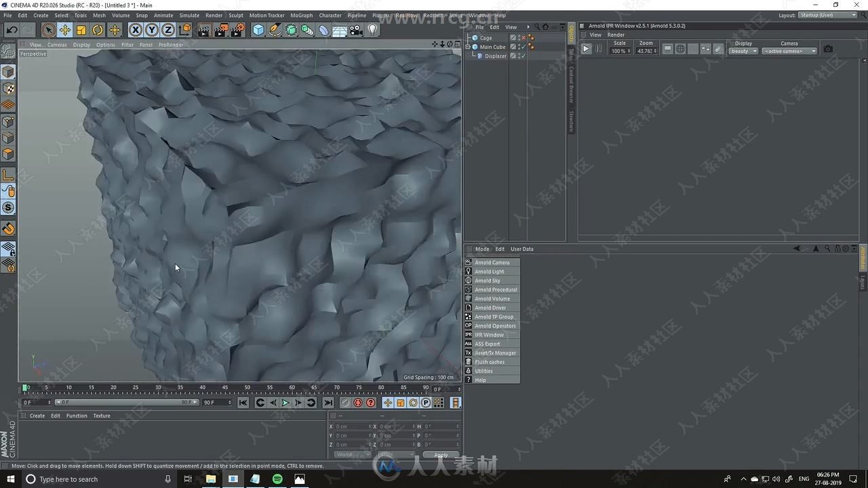The image size is (868, 488).
Task: Toggle Displacer enabled checkmark
Action: [523, 56]
